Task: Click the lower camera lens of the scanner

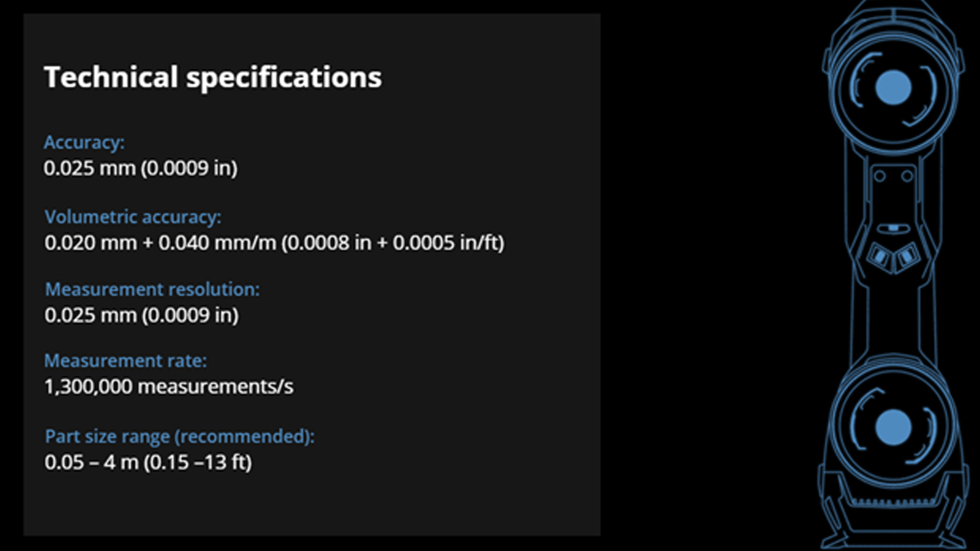Action: point(893,428)
